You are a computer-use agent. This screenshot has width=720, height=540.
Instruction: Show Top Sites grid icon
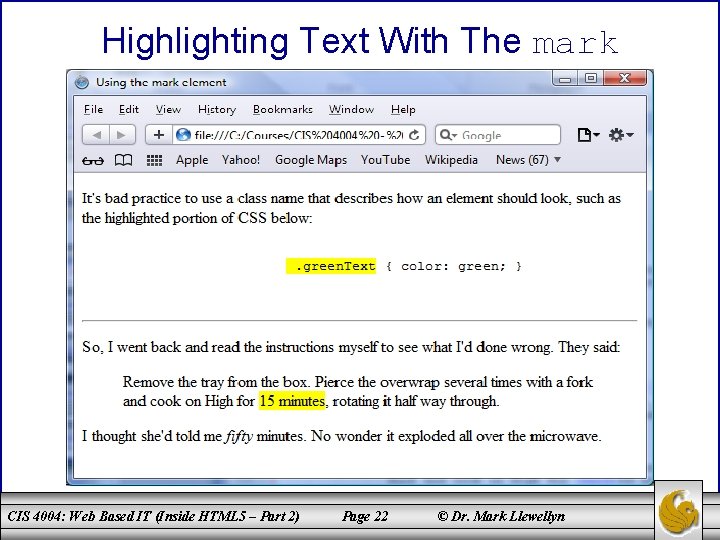point(154,160)
